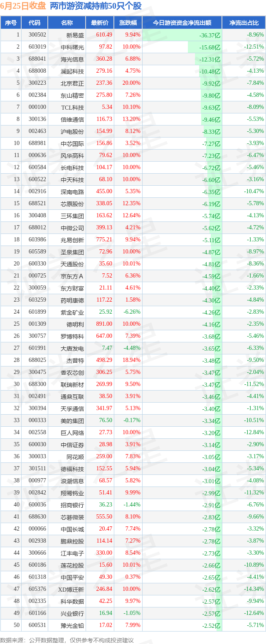Viewport: 266px width, 644px height.
Task: Click the title 两市游资减持前50只个股
Action: 96,6
